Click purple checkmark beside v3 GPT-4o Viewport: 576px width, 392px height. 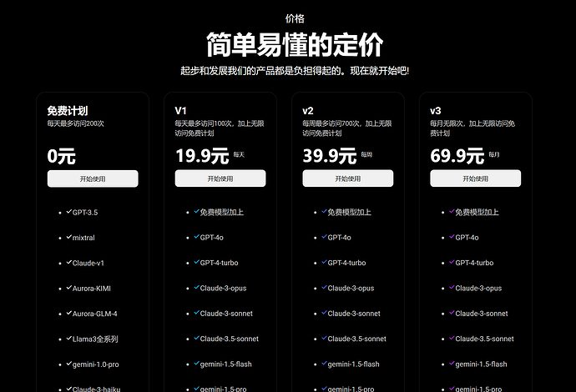(452, 236)
